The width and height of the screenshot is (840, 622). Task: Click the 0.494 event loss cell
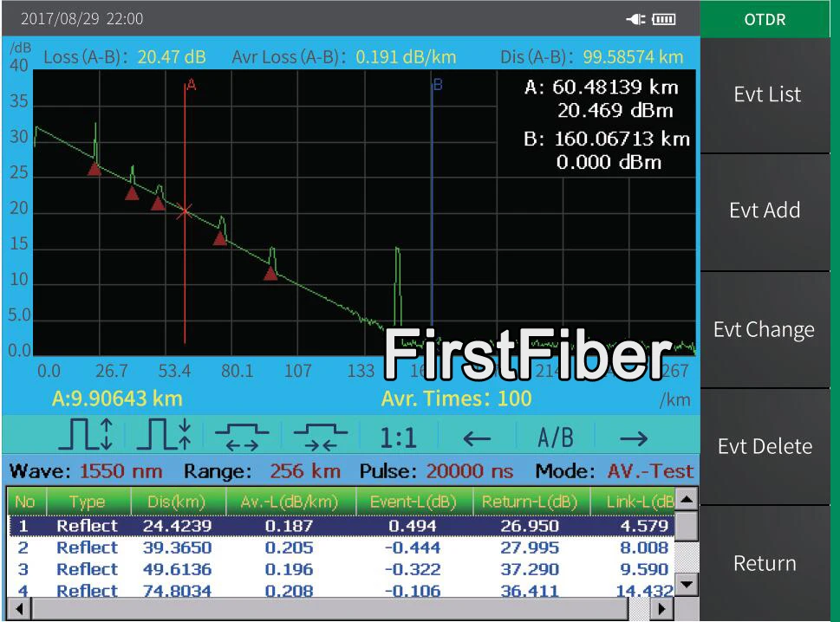coord(412,526)
